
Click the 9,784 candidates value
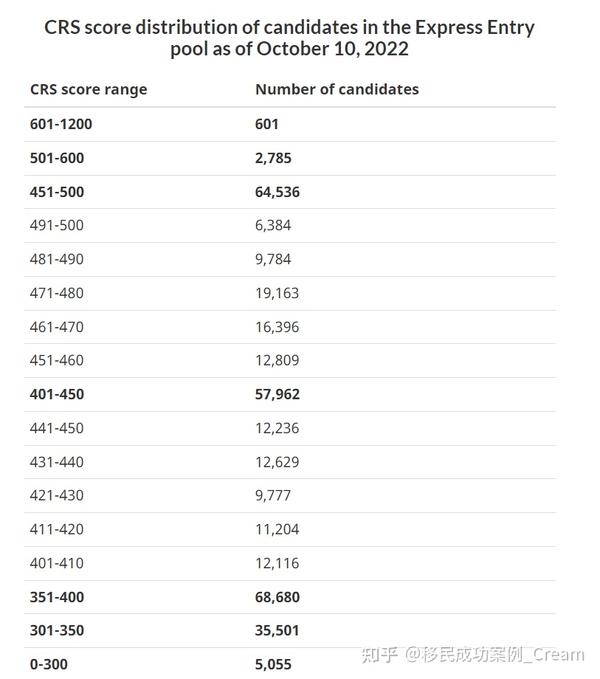pos(273,259)
